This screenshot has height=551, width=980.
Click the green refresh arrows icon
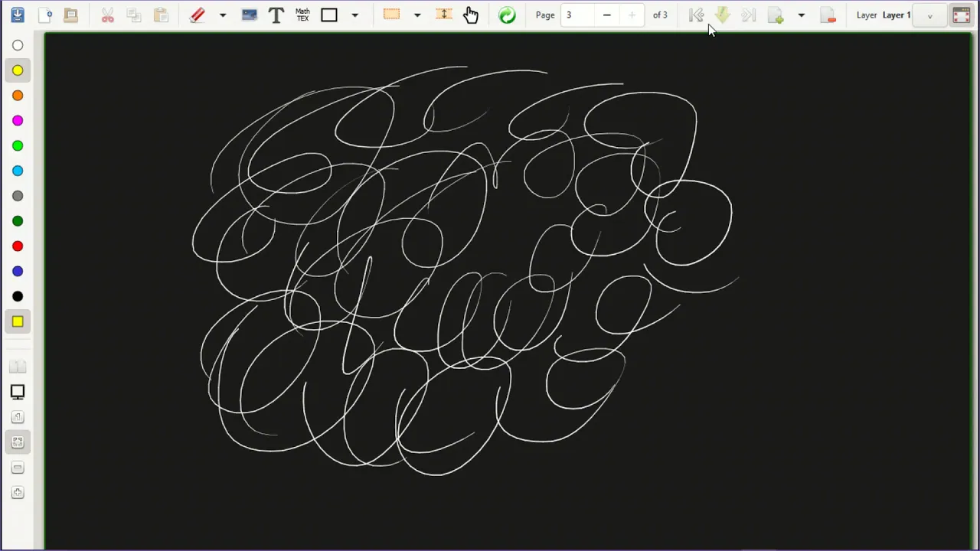507,15
